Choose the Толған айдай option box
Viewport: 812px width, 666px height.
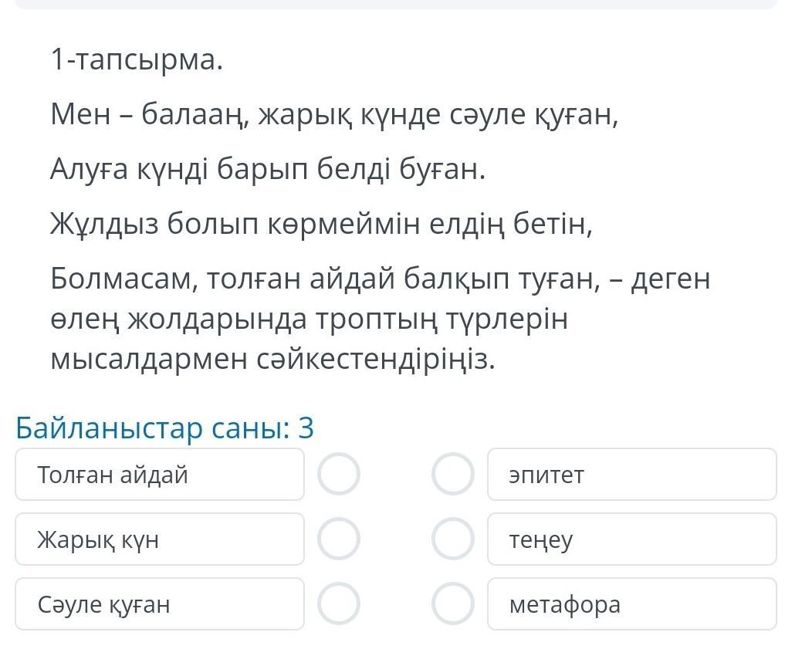pyautogui.click(x=159, y=475)
